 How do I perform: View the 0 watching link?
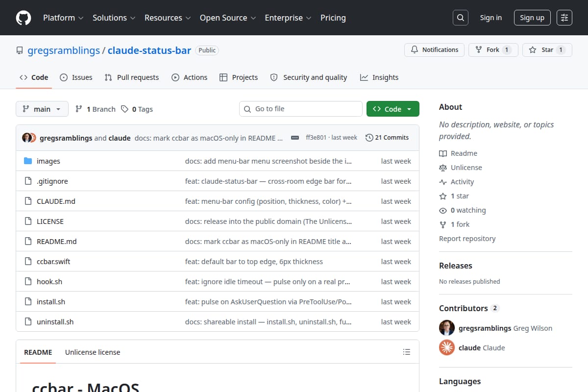tap(463, 210)
